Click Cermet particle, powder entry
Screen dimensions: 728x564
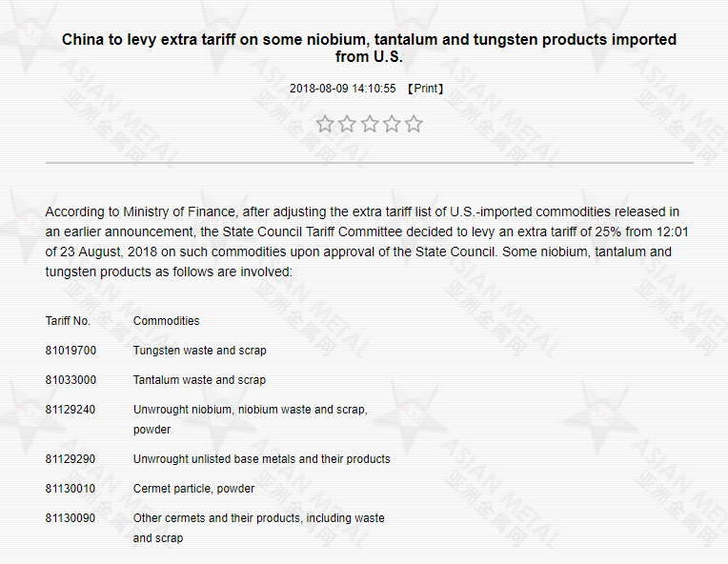coord(193,489)
